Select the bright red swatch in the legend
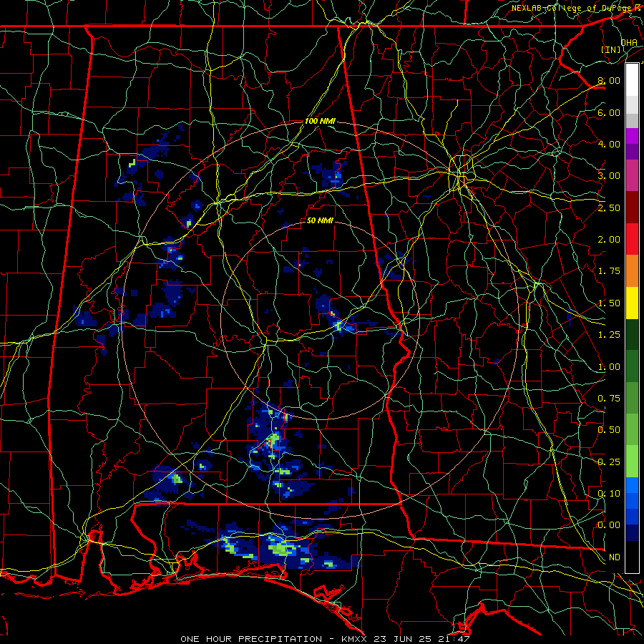Viewport: 644px width, 644px height. (632, 240)
